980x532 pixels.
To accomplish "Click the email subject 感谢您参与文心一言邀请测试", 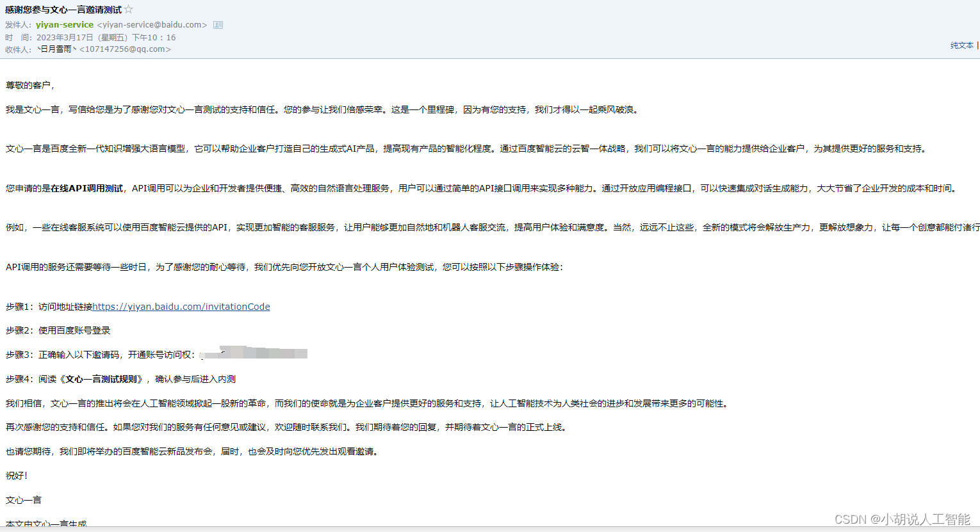I will [63, 10].
